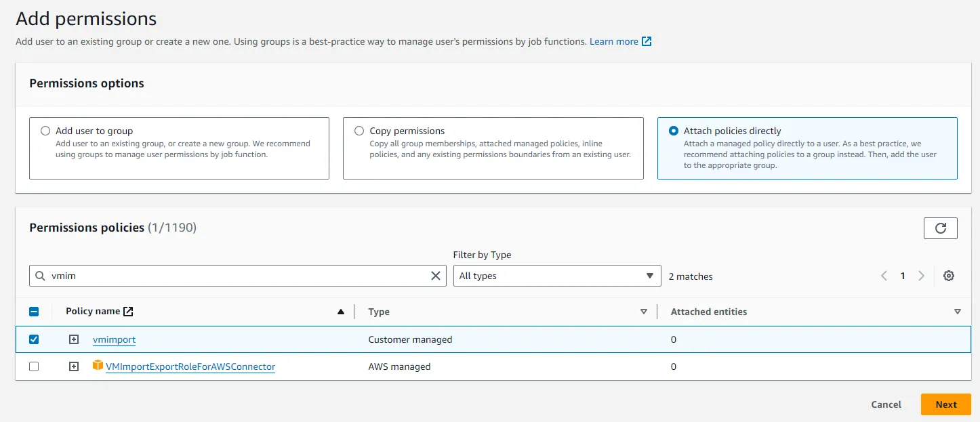Open the Filter by Type dropdown
Viewport: 980px width, 422px height.
tap(556, 276)
